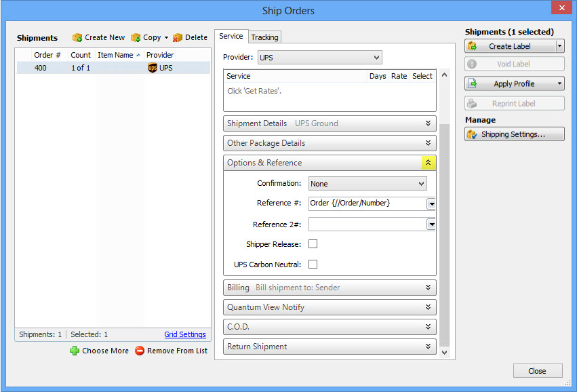This screenshot has width=577, height=392.
Task: Enable the UPS Carbon Neutral checkbox
Action: point(313,264)
